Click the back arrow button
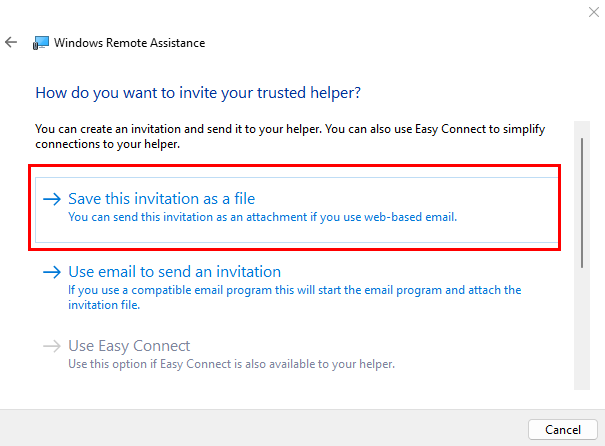 tap(11, 43)
